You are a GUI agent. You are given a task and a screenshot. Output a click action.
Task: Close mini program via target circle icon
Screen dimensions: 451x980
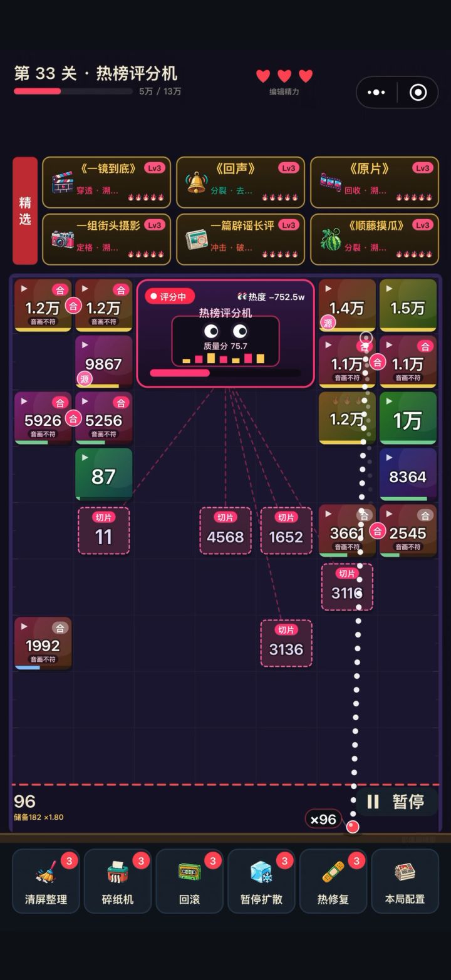(x=418, y=93)
